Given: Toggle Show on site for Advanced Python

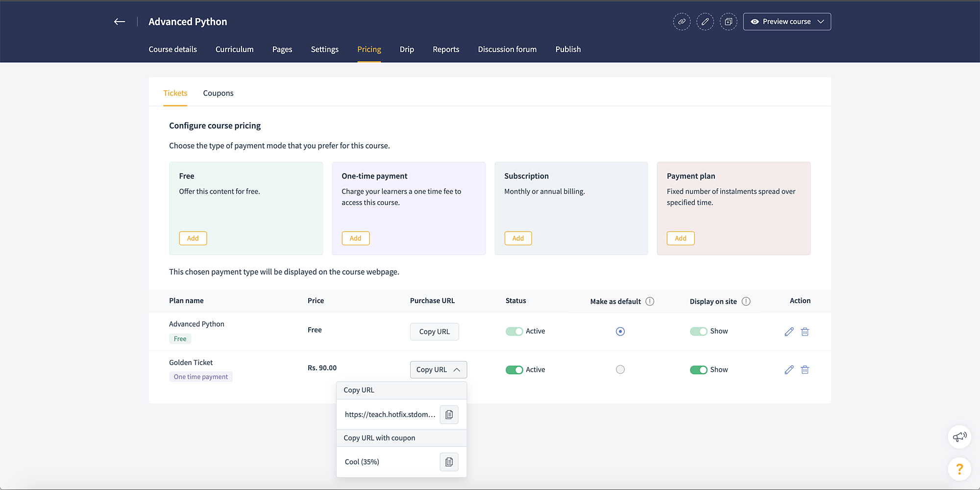Looking at the screenshot, I should point(698,332).
